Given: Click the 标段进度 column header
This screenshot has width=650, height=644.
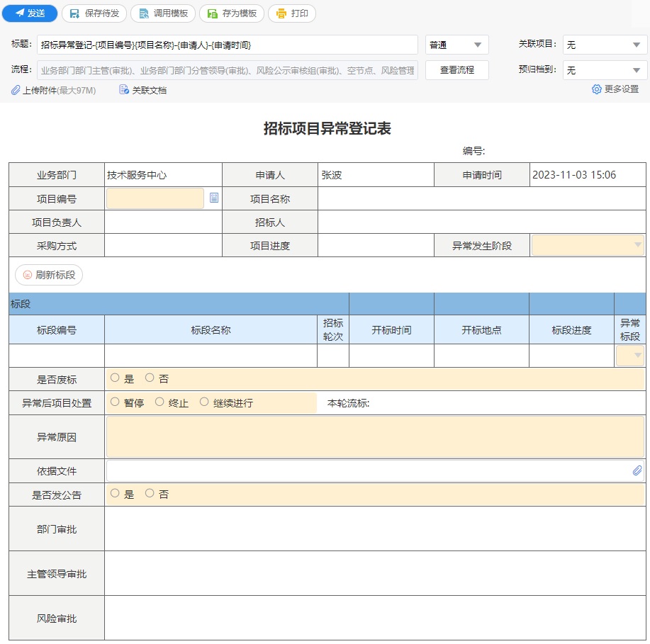Looking at the screenshot, I should (571, 330).
